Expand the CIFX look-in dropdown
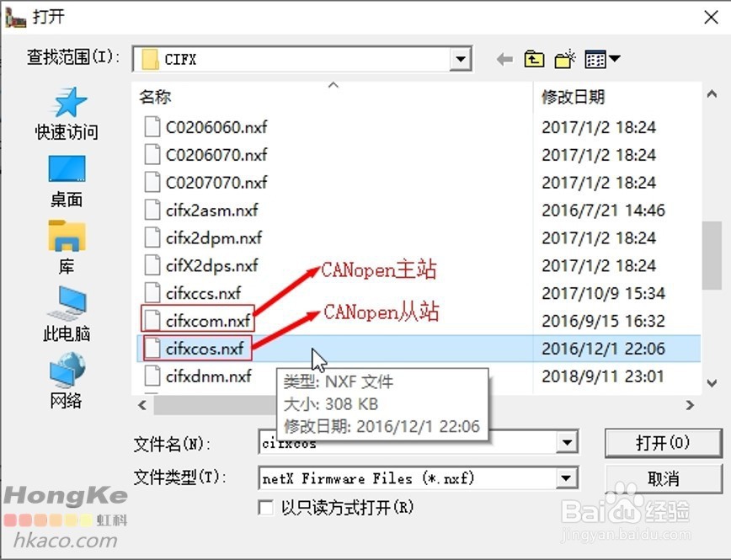The width and height of the screenshot is (731, 560). [x=460, y=59]
